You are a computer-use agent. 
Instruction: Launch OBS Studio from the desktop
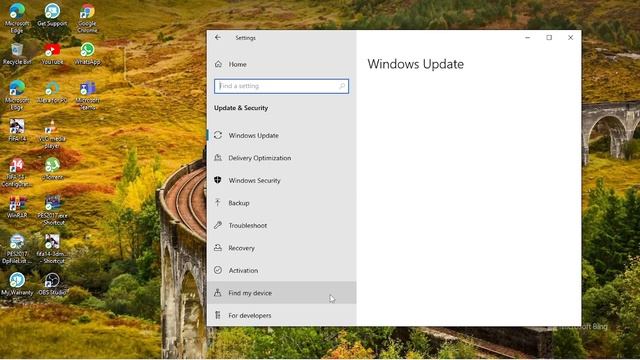(x=52, y=284)
